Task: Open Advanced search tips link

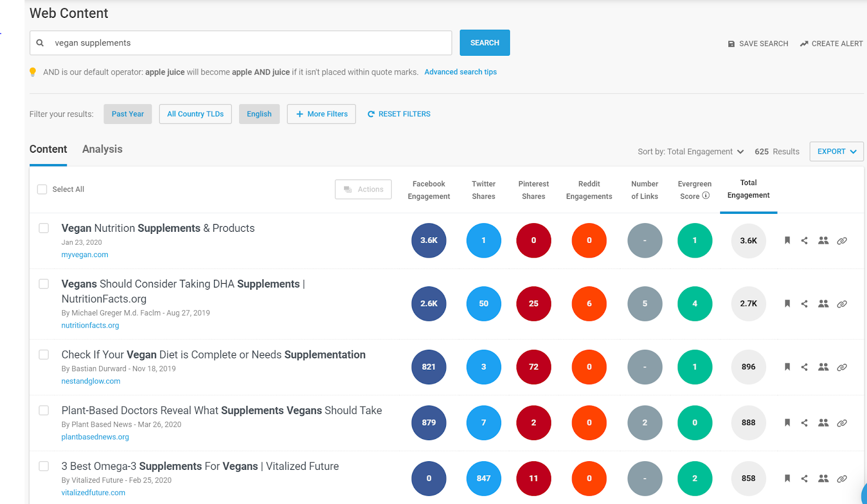Action: click(461, 72)
